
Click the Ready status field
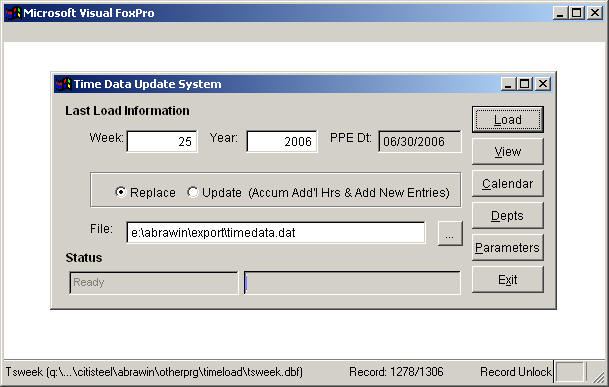tap(153, 282)
